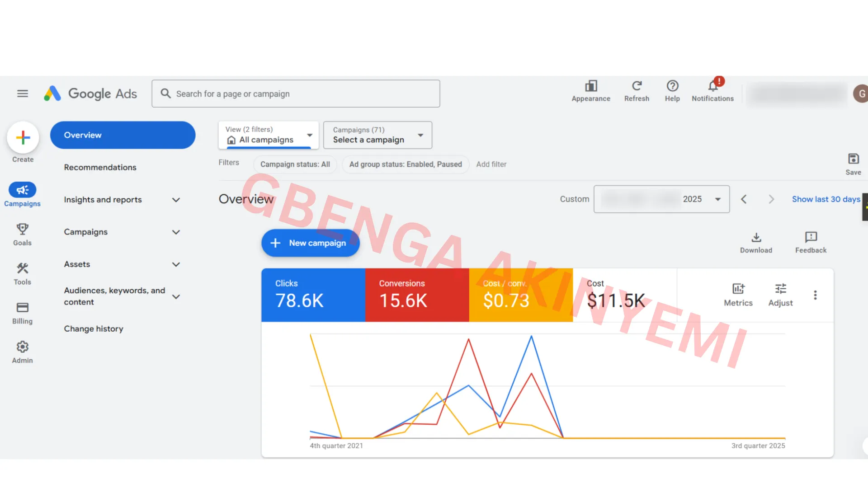This screenshot has height=488, width=868.
Task: Open Select a campaign dropdown
Action: click(377, 135)
